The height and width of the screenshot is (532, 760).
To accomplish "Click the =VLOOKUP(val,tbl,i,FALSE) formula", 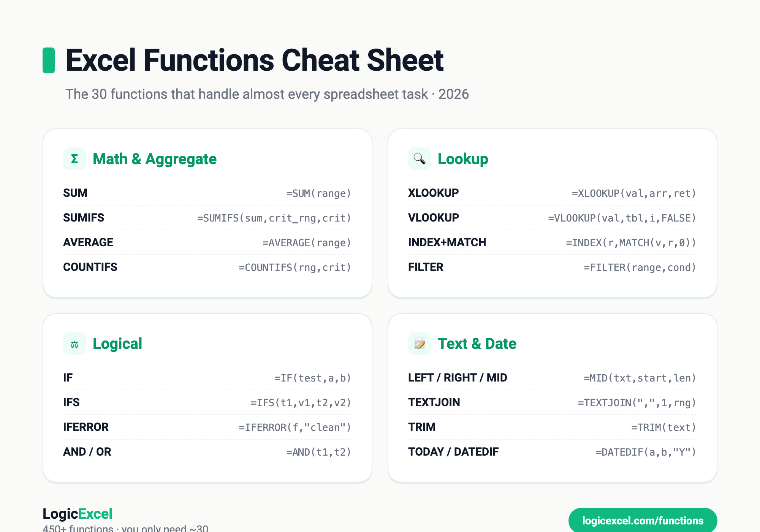I will [x=622, y=218].
